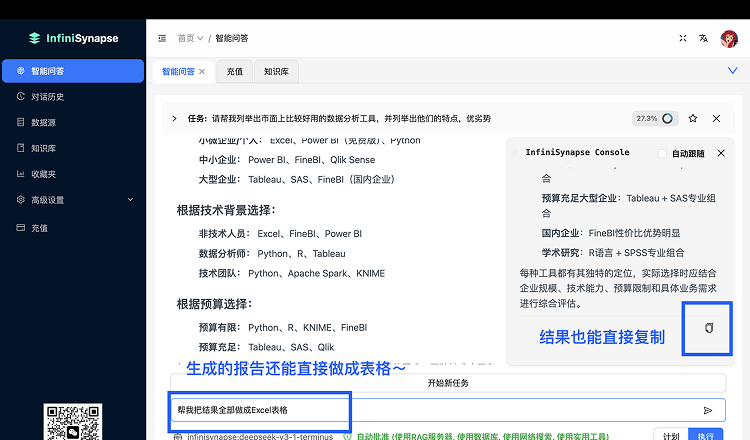Viewport: 750px width, 440px height.
Task: Click 智能问答 in the breadcrumb
Action: click(232, 38)
